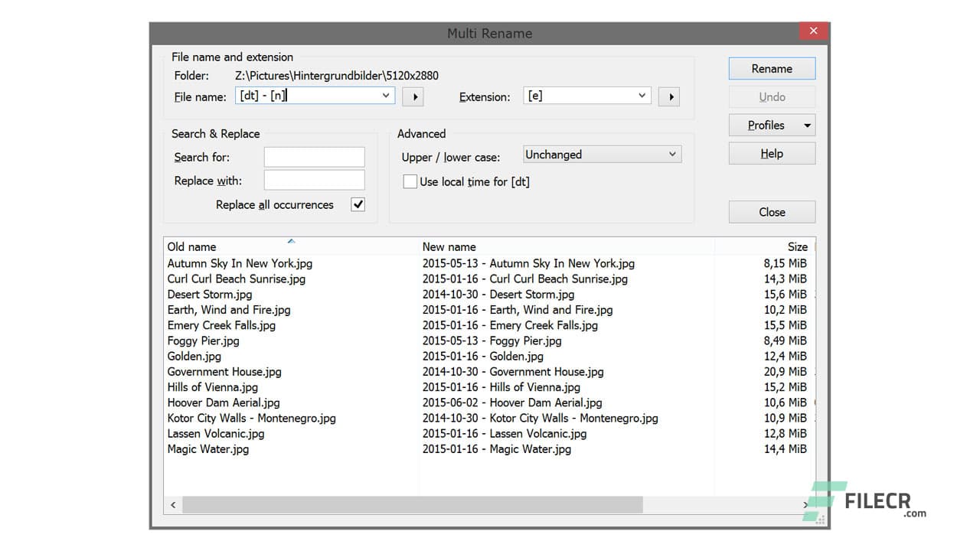The height and width of the screenshot is (551, 980).
Task: Click the right scroll arrow of the scrollbar
Action: point(805,505)
